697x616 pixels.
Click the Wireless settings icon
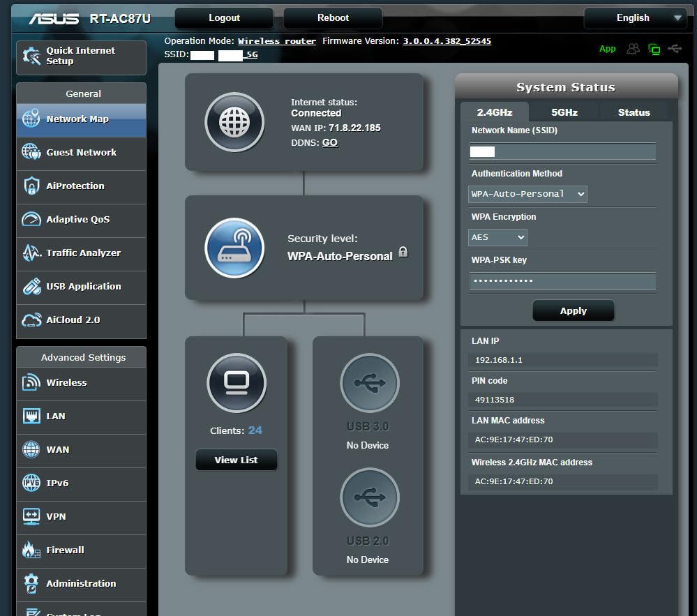pos(31,383)
